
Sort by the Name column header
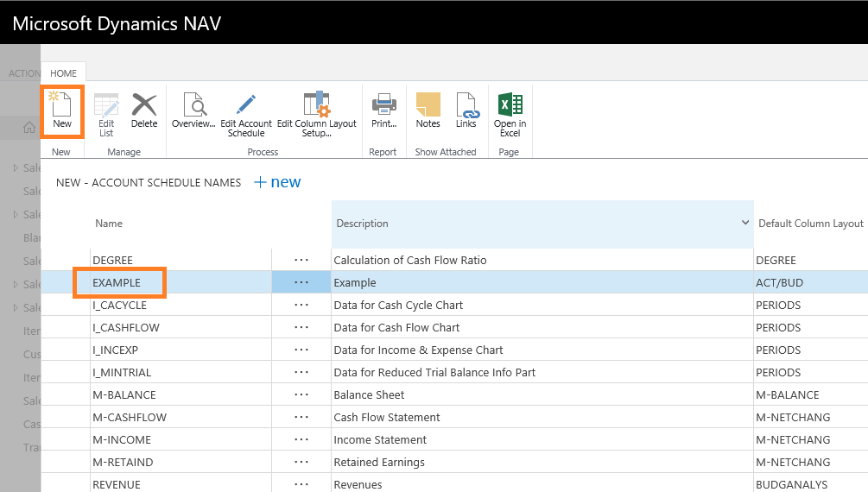[x=109, y=224]
